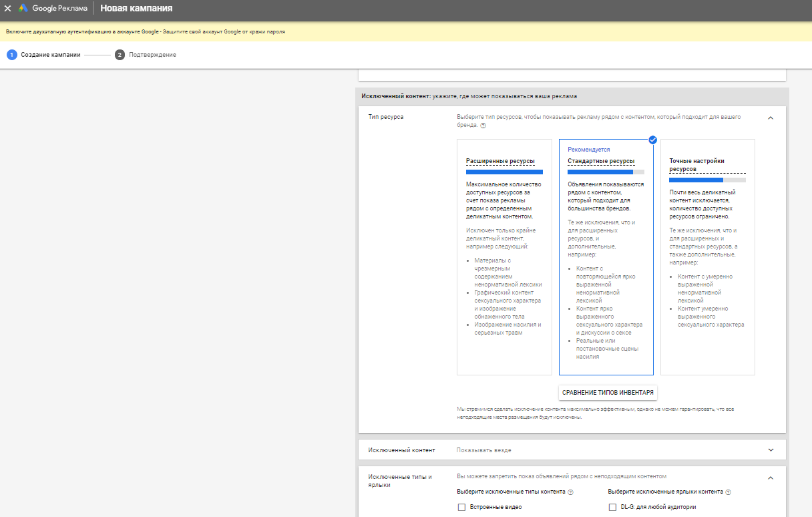Viewport: 812px width, 517px height.
Task: Open help icon for excluded content types
Action: click(571, 492)
